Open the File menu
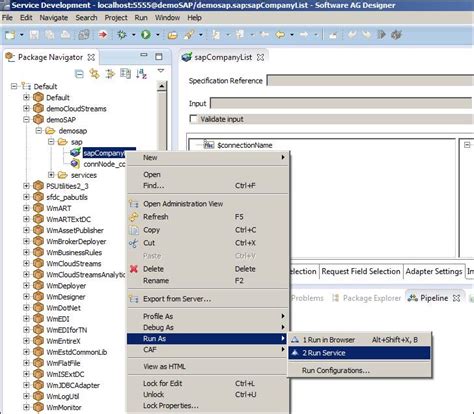This screenshot has width=474, height=414. click(x=7, y=18)
